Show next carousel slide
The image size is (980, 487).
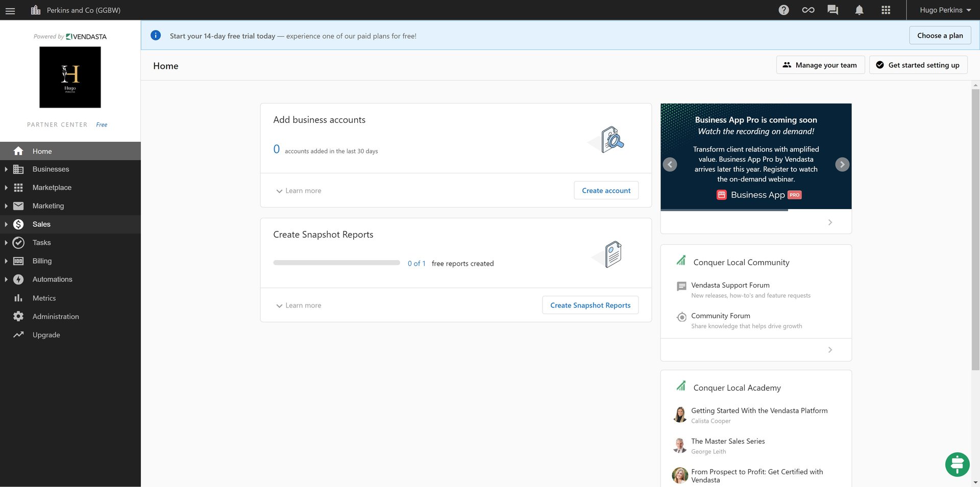point(842,164)
